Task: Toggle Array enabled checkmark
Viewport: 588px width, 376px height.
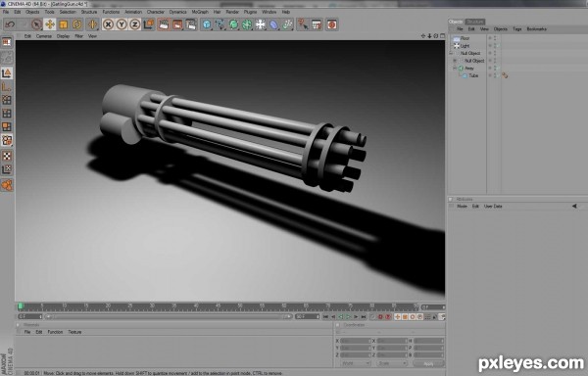Action: coord(499,69)
